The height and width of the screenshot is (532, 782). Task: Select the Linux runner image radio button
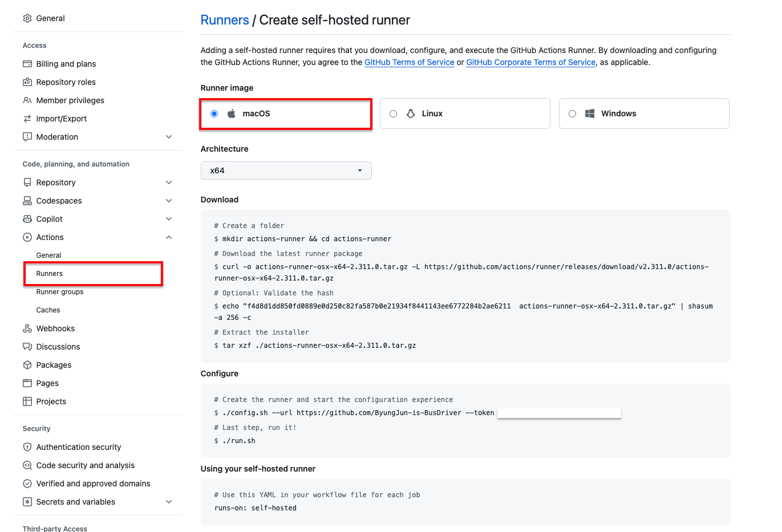coord(394,113)
